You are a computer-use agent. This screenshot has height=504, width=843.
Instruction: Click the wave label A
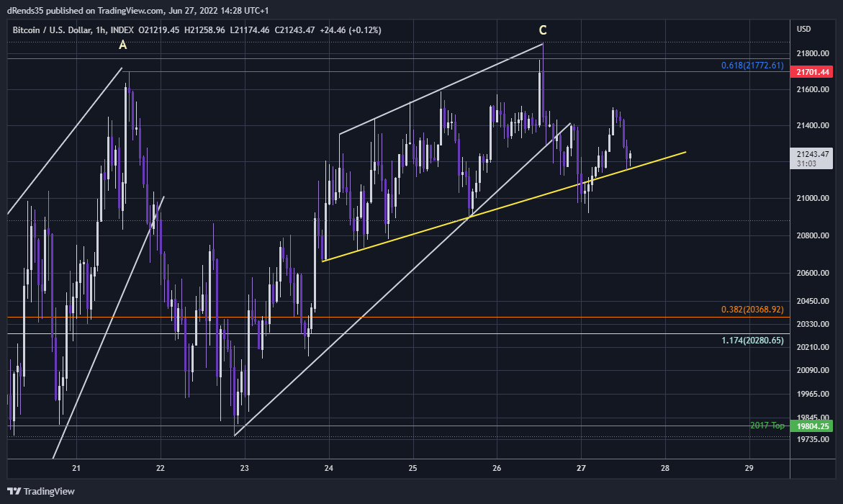click(122, 45)
